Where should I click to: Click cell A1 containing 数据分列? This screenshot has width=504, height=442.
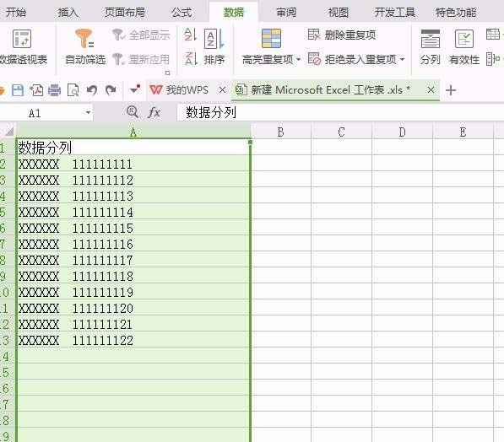tap(133, 147)
